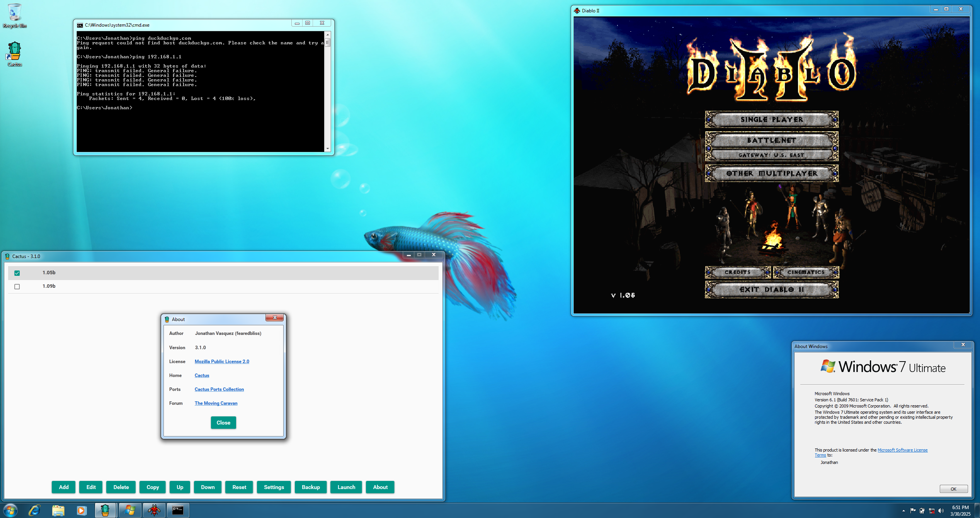
Task: Click OK in About Windows dialog
Action: [953, 489]
